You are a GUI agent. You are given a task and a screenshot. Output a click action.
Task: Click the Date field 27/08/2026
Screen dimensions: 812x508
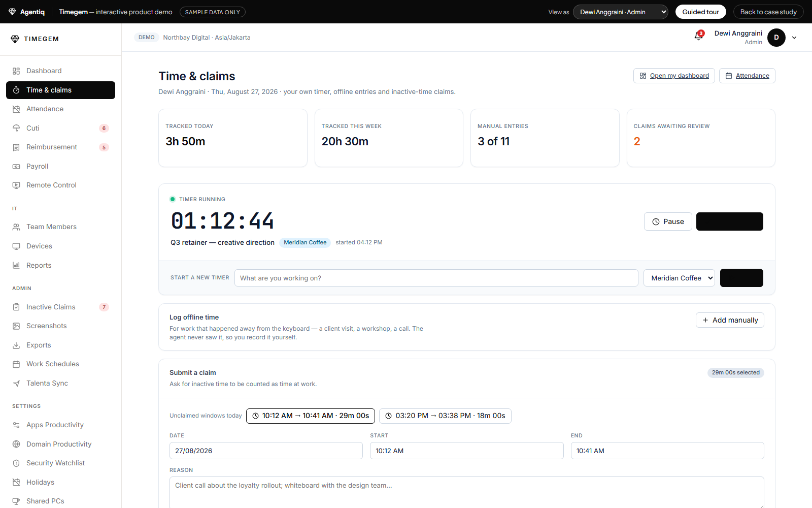[266, 451]
